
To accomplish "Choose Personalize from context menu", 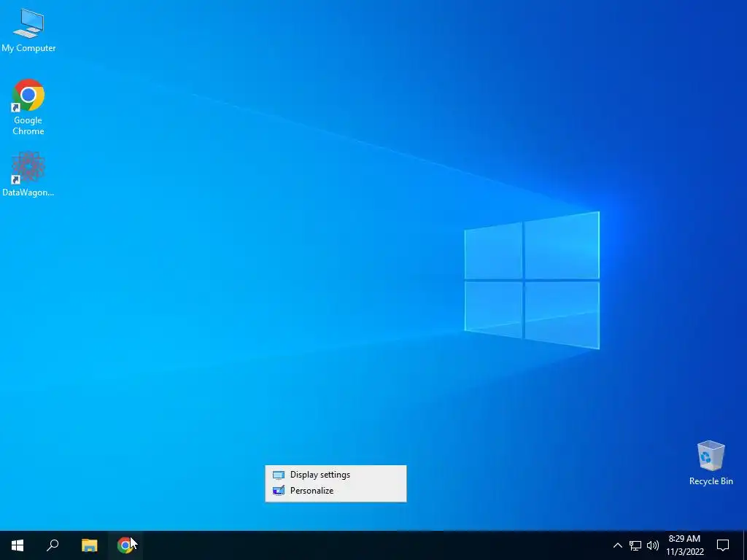I will 336,491.
